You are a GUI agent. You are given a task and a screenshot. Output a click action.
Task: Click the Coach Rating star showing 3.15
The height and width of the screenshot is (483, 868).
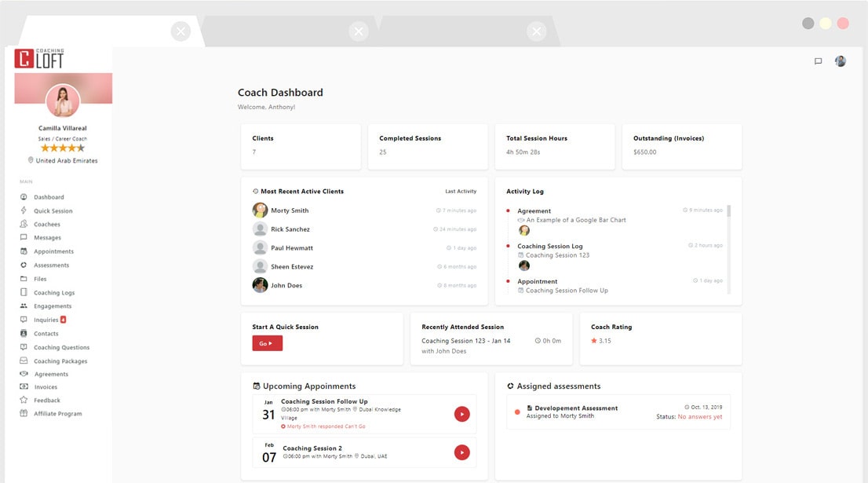point(595,342)
